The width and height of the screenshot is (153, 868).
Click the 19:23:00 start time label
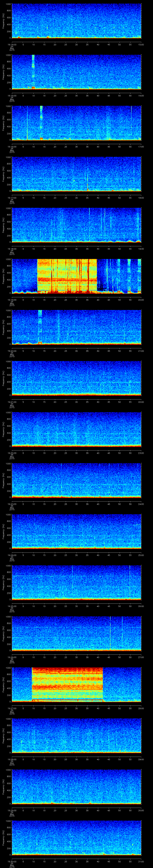pyautogui.click(x=12, y=504)
